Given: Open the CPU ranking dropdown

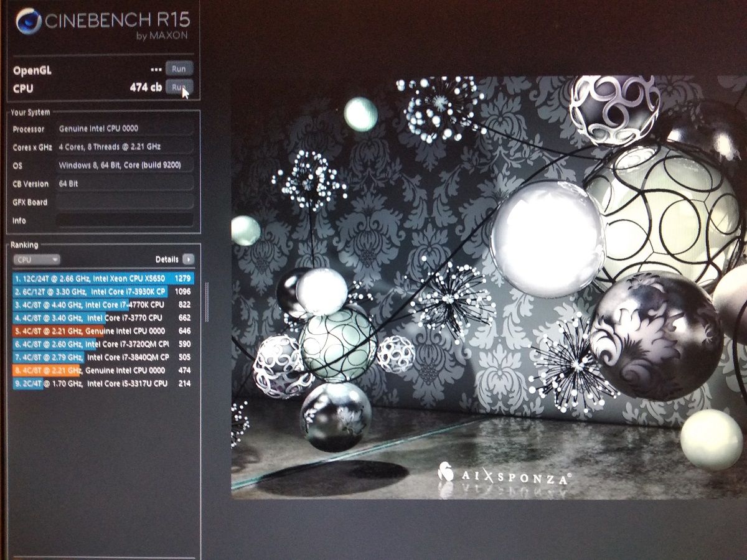Looking at the screenshot, I should [37, 259].
